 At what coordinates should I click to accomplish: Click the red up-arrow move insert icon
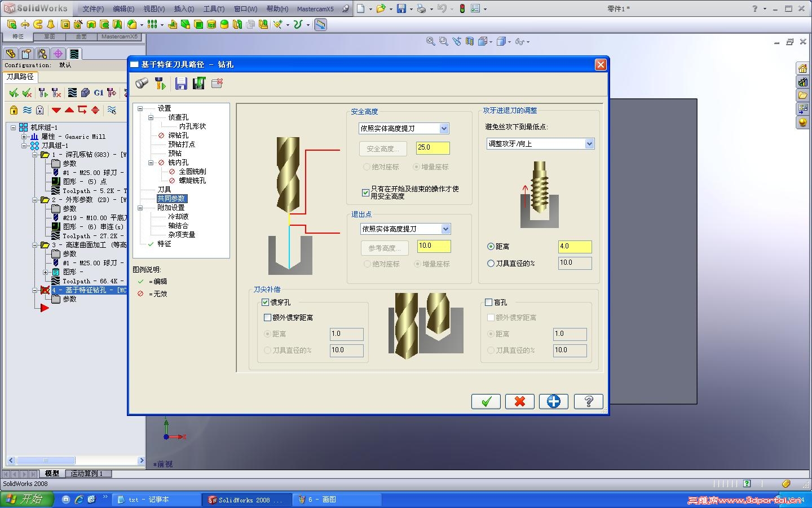(69, 110)
